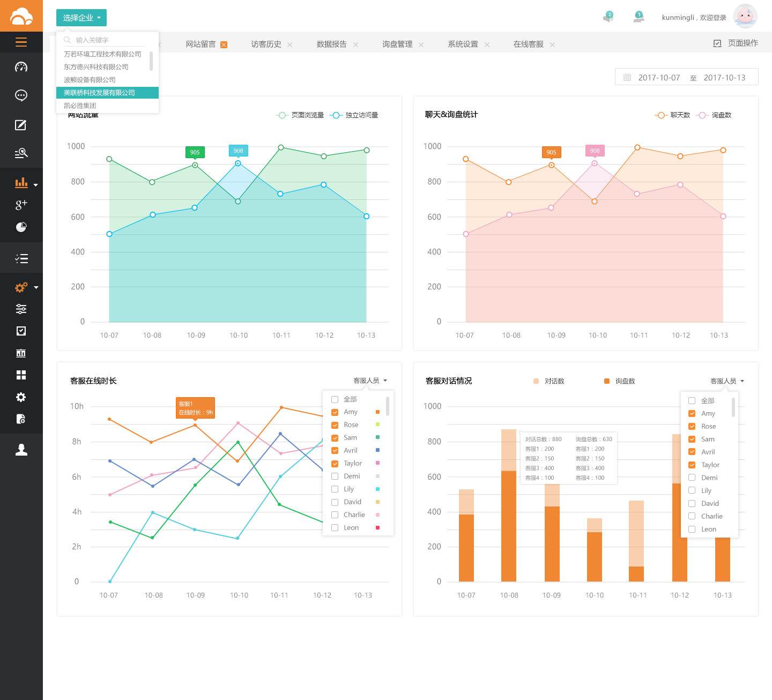Toggle 页面浏览量 legend series

[300, 115]
